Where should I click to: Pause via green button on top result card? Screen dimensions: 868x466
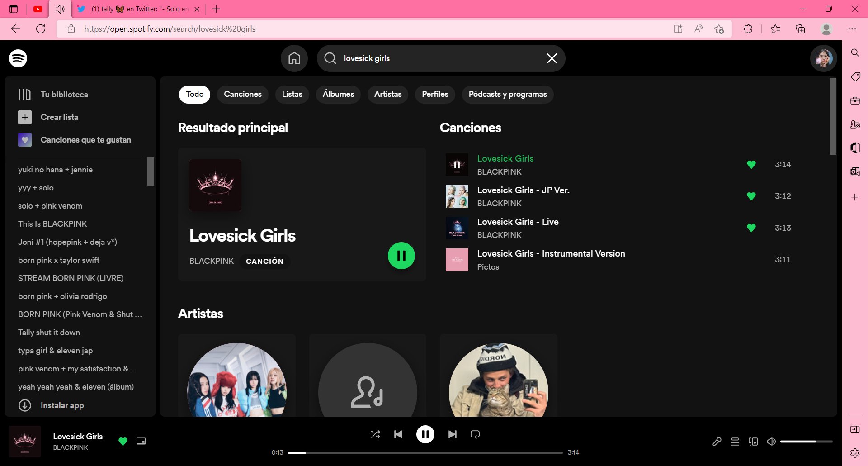point(401,256)
